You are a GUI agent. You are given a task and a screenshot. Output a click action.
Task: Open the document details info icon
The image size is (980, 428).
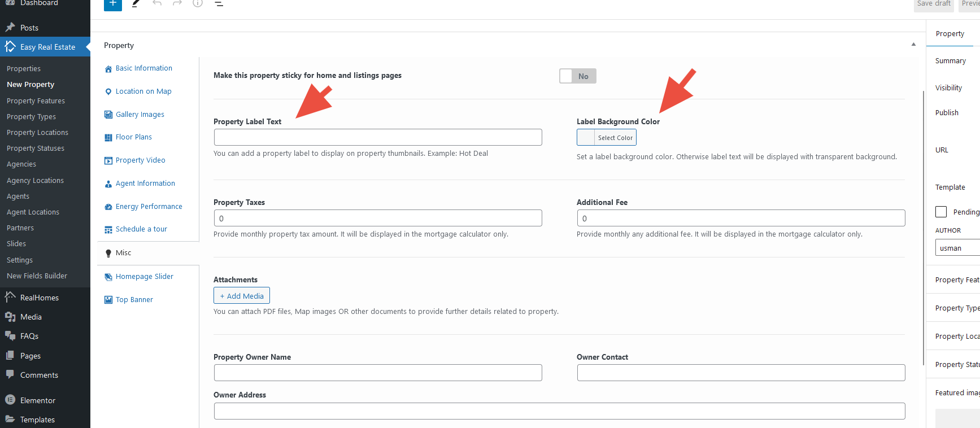(x=198, y=3)
